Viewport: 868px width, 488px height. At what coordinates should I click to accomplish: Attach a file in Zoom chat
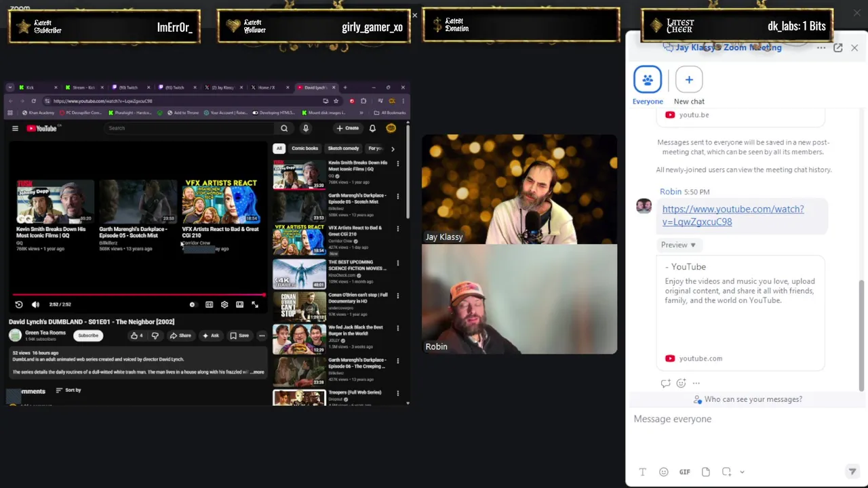coord(706,472)
